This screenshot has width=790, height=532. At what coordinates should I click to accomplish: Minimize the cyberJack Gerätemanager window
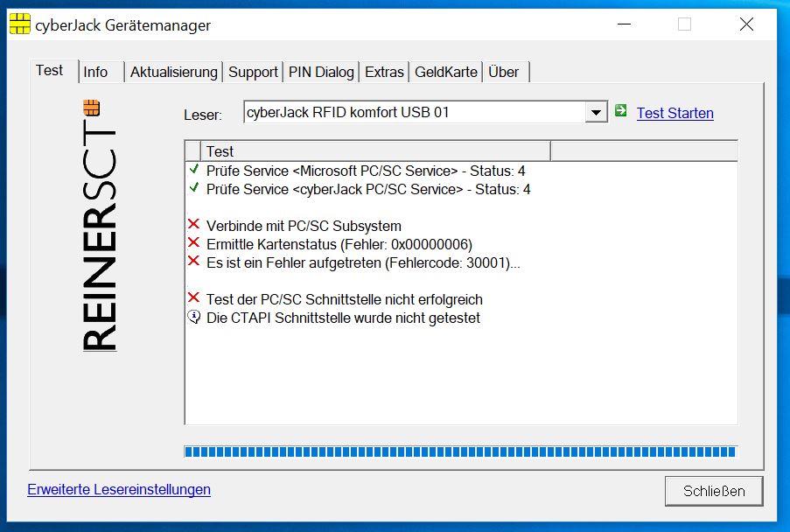pyautogui.click(x=625, y=24)
